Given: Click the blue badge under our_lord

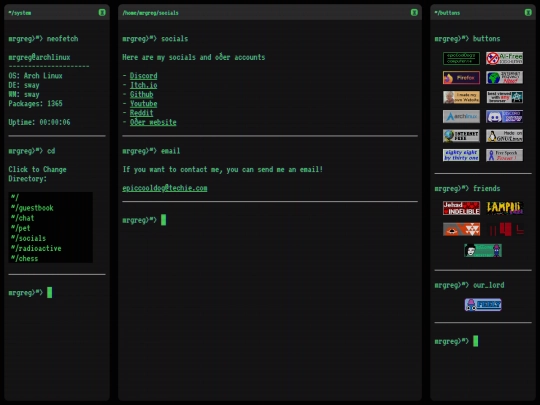Looking at the screenshot, I should [483, 305].
